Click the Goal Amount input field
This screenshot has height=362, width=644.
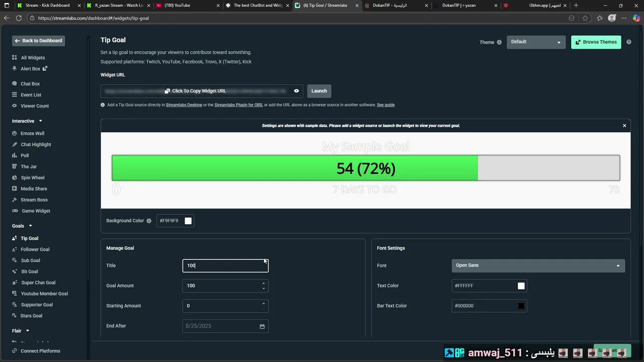tap(225, 286)
